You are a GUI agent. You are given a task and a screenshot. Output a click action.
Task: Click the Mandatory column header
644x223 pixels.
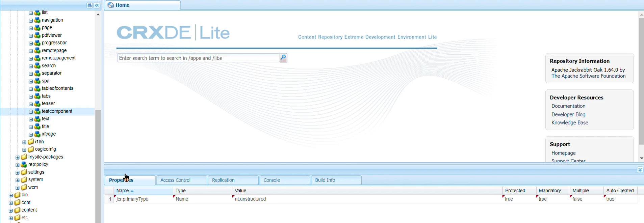[x=553, y=191]
